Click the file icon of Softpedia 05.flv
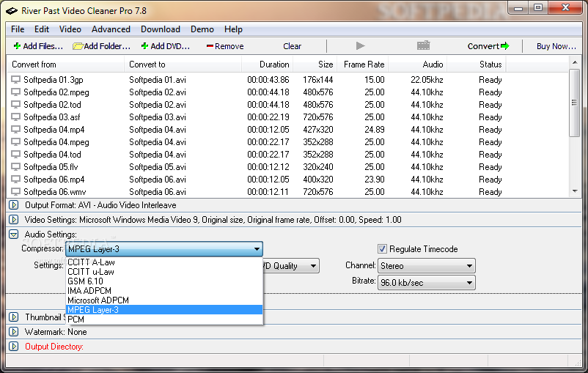Viewport: 588px width, 373px height. pyautogui.click(x=15, y=167)
